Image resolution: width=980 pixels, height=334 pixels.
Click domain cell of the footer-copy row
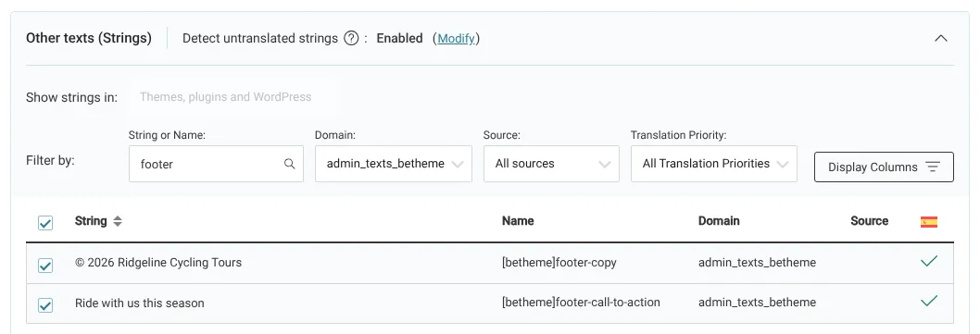[x=757, y=263]
